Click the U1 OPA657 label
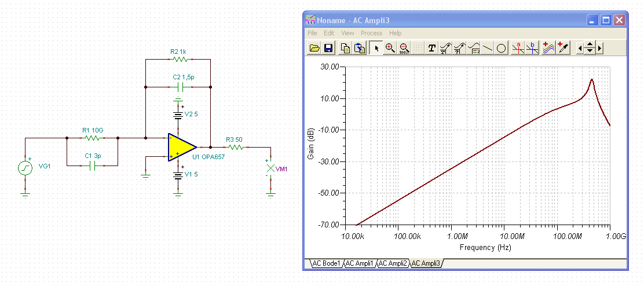The height and width of the screenshot is (283, 644). point(208,157)
